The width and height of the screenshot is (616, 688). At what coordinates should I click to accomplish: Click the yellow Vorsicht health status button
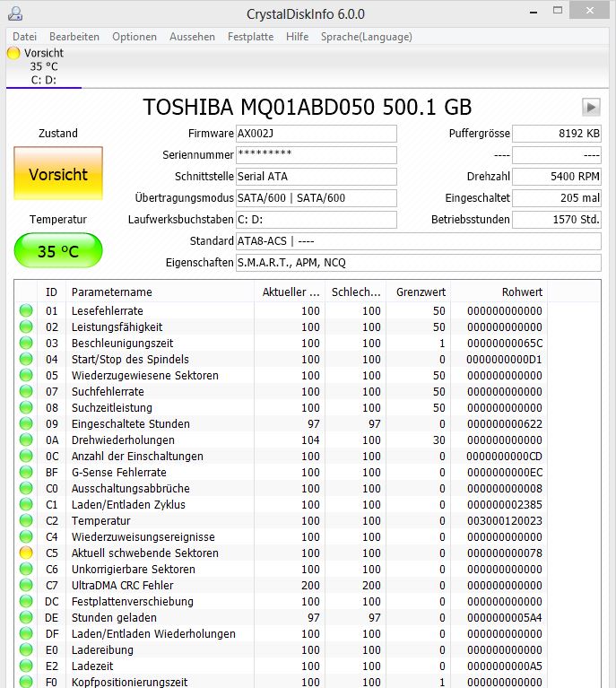tap(58, 174)
